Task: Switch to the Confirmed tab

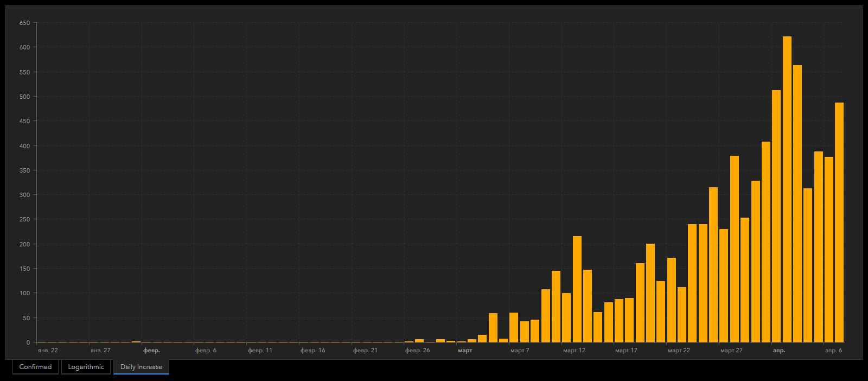Action: point(35,367)
